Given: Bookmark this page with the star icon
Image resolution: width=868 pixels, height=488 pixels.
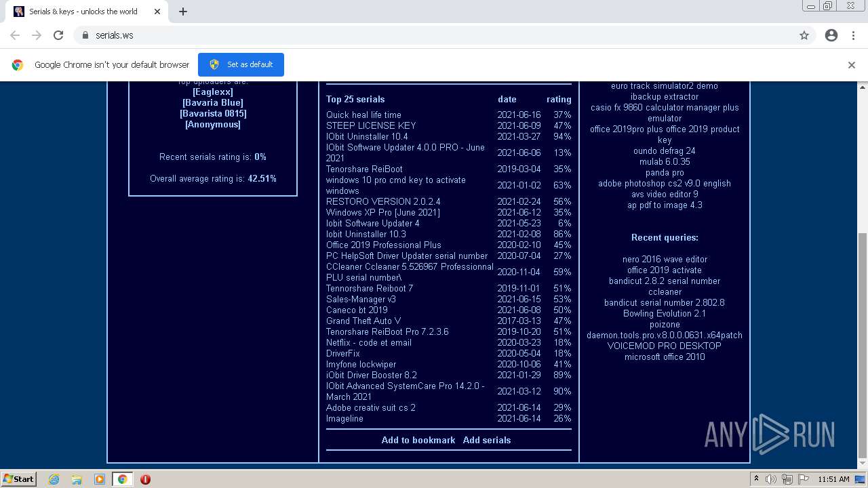Looking at the screenshot, I should [x=804, y=35].
